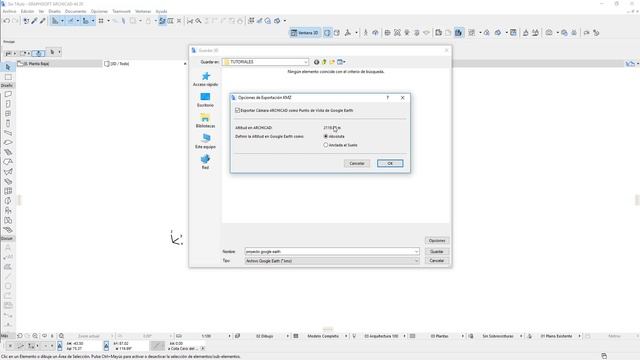Select the Slab tool in toolbox
Image resolution: width=640 pixels, height=360 pixels.
8,143
